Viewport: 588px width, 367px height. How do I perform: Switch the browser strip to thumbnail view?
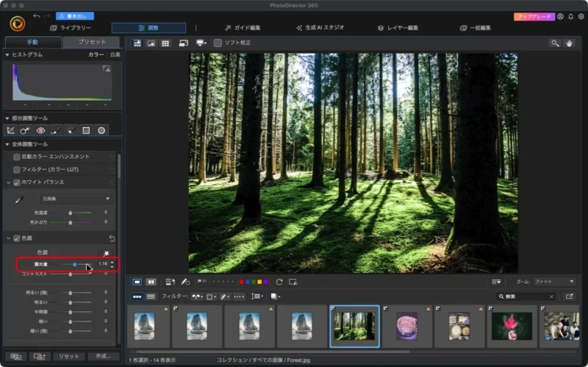pos(137,296)
